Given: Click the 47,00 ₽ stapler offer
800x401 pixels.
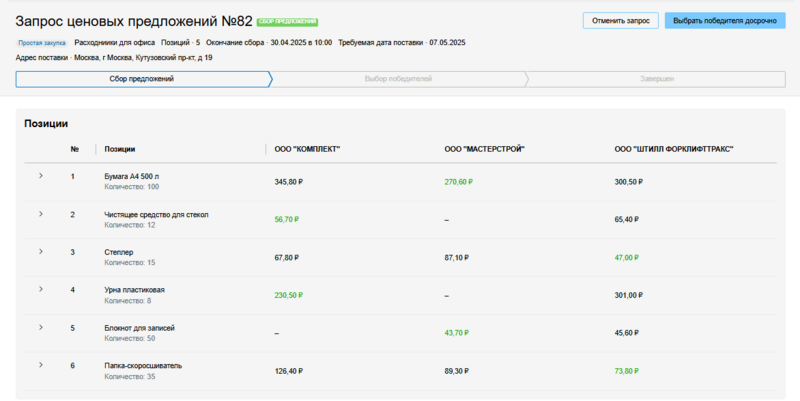Looking at the screenshot, I should [628, 257].
